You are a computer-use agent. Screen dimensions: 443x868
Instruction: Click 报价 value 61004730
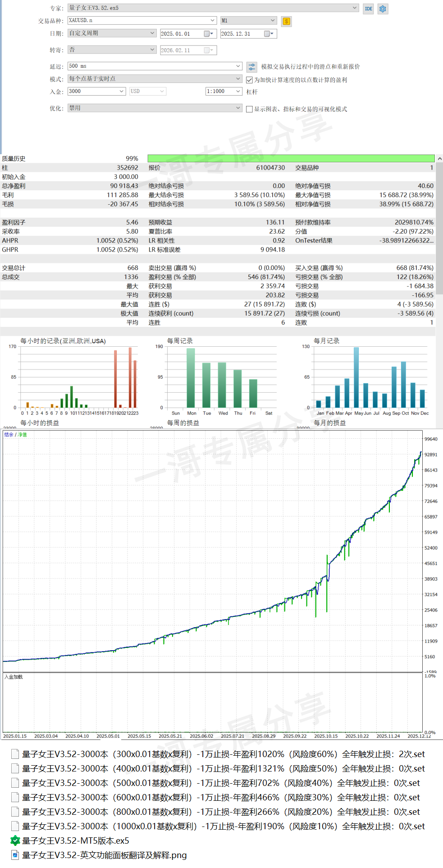[270, 168]
